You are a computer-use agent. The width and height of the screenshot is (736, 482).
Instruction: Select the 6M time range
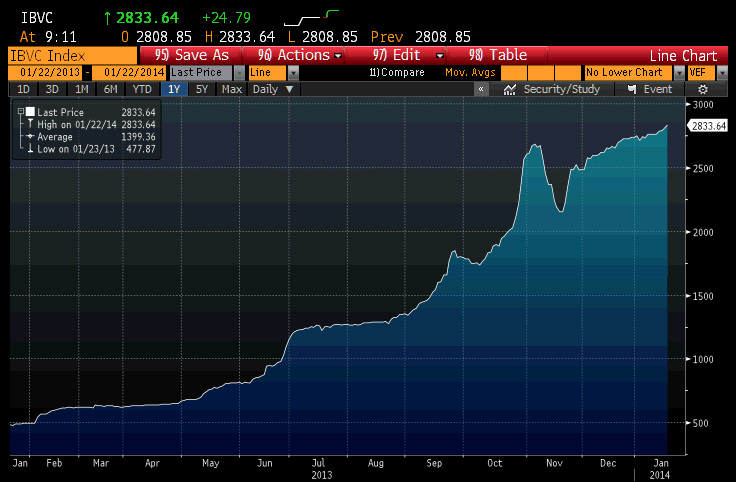110,89
